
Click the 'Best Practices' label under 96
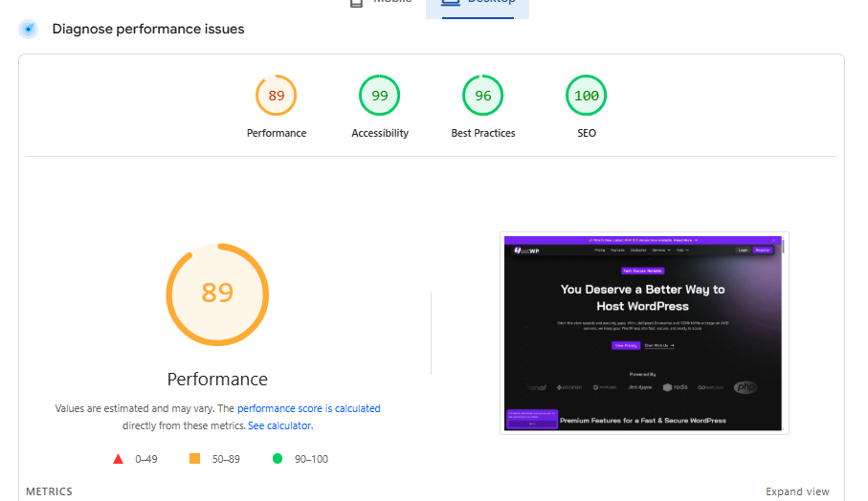(482, 133)
